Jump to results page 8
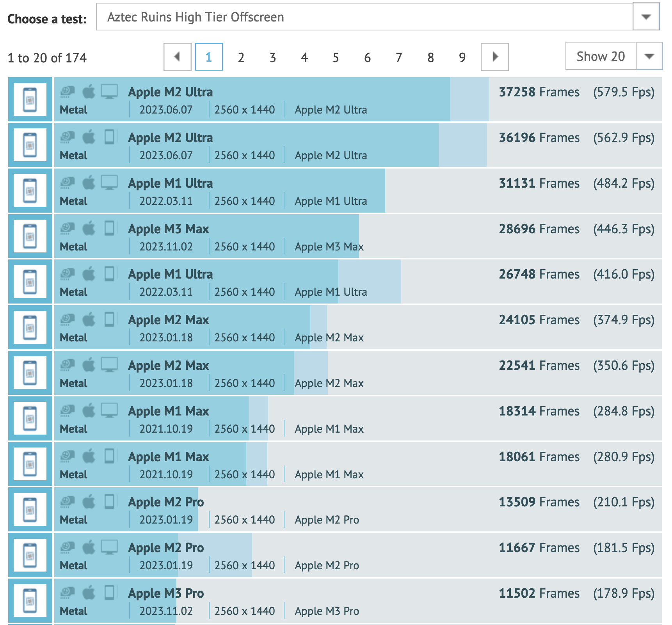The height and width of the screenshot is (625, 672). 430,58
